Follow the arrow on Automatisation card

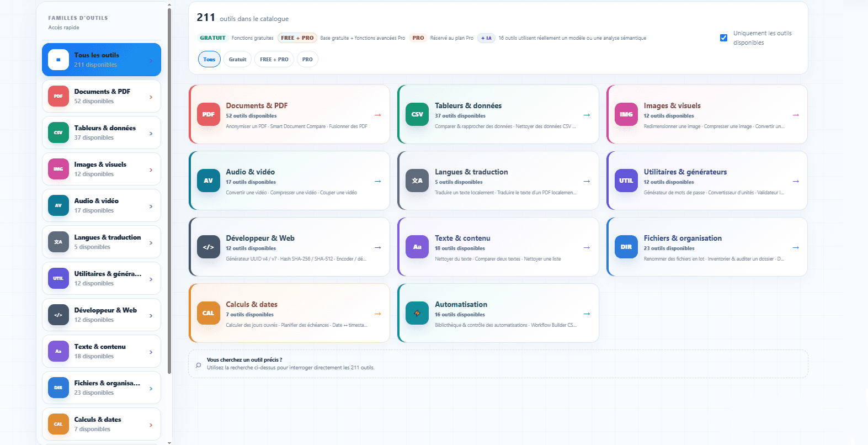click(587, 314)
